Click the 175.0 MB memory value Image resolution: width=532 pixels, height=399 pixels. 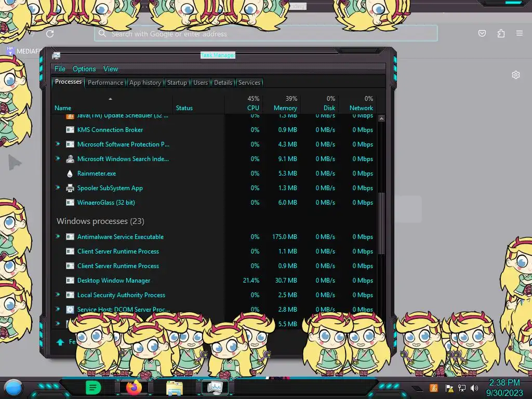click(x=284, y=237)
